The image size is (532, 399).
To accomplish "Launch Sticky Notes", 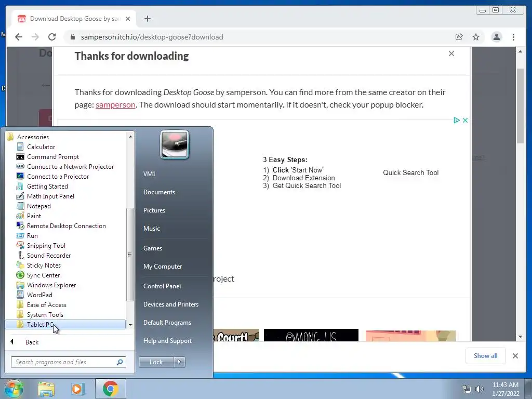I will pos(44,265).
